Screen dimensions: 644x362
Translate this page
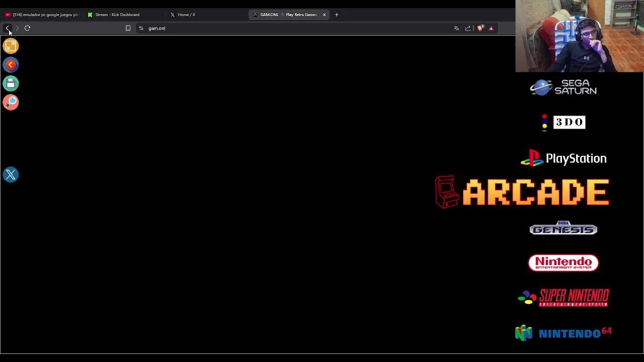[456, 28]
